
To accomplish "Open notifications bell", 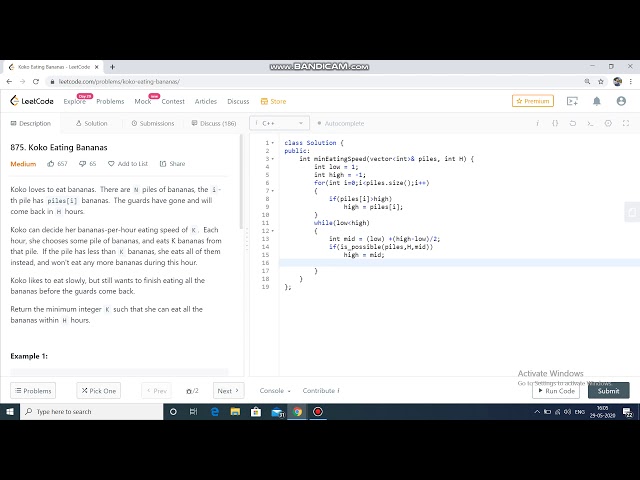I will point(597,101).
